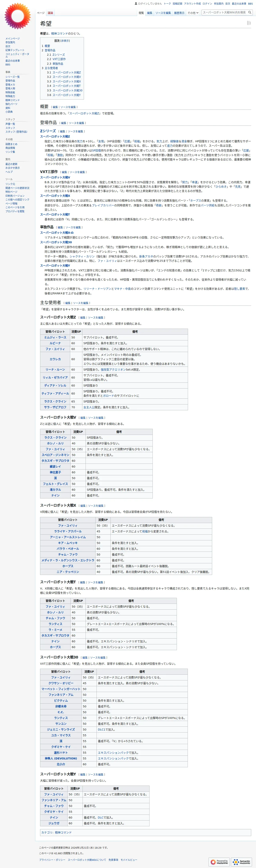Select the ページ tab

point(40,13)
